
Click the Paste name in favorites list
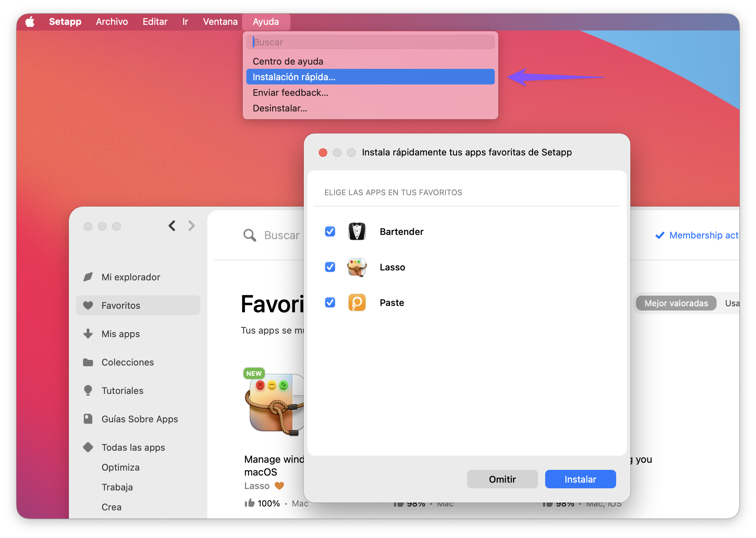(x=392, y=303)
